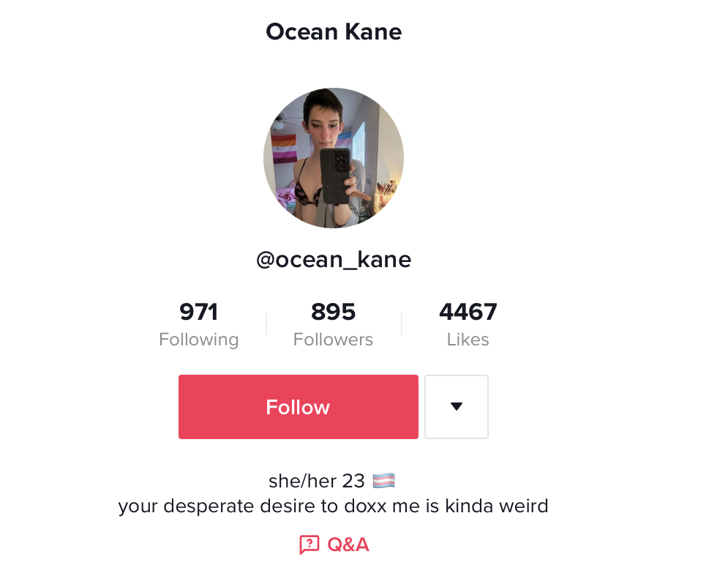Select the she/her 23 bio text
The height and width of the screenshot is (584, 728).
(317, 481)
